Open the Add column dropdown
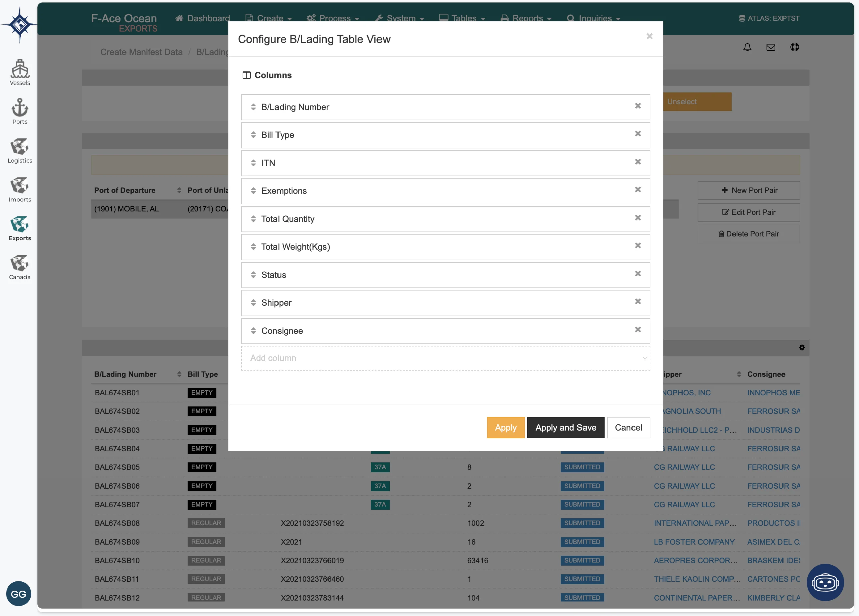The height and width of the screenshot is (616, 859). click(445, 358)
